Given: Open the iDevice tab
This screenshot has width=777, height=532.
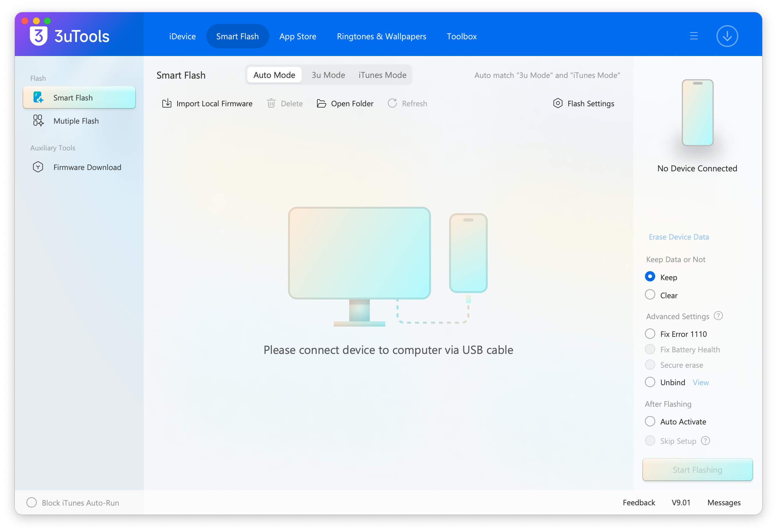Looking at the screenshot, I should pos(182,36).
